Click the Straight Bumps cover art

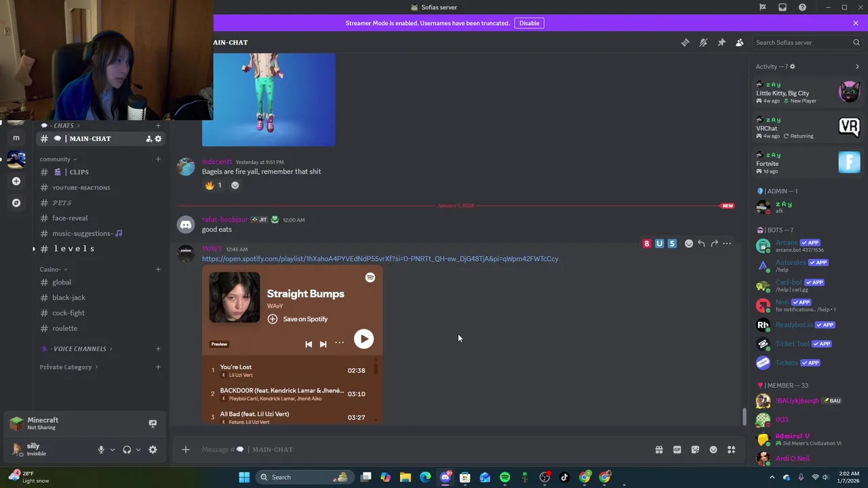pyautogui.click(x=235, y=298)
